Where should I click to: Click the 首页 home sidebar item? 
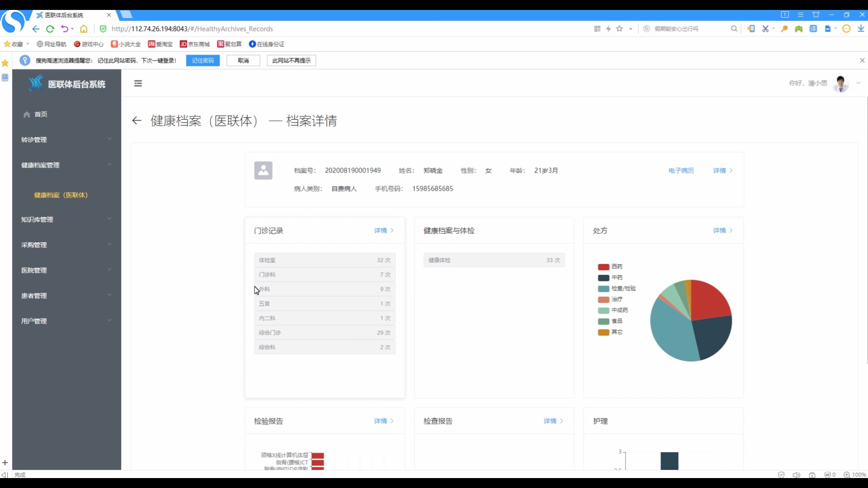pyautogui.click(x=66, y=114)
